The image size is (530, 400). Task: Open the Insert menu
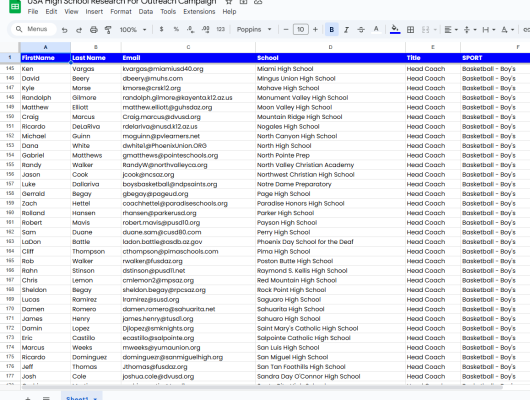[x=94, y=11]
